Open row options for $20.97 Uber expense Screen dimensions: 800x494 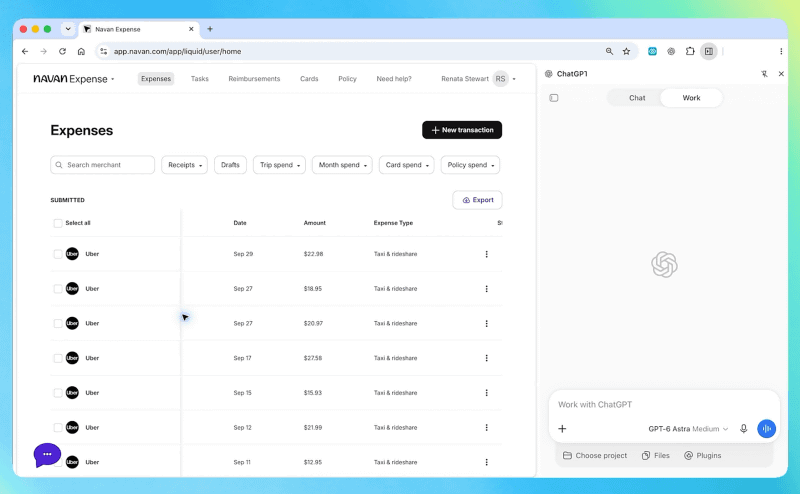tap(486, 324)
